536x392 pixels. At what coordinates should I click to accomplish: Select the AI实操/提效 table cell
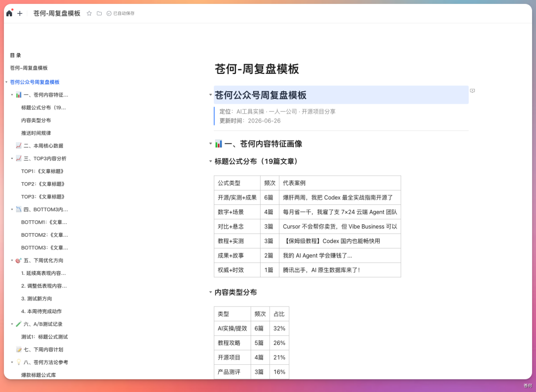point(232,328)
